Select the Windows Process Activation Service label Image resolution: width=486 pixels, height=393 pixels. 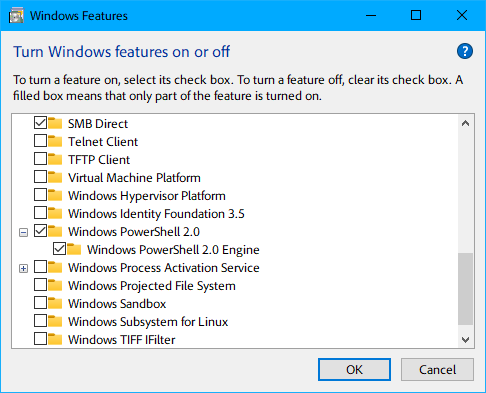[x=164, y=268]
